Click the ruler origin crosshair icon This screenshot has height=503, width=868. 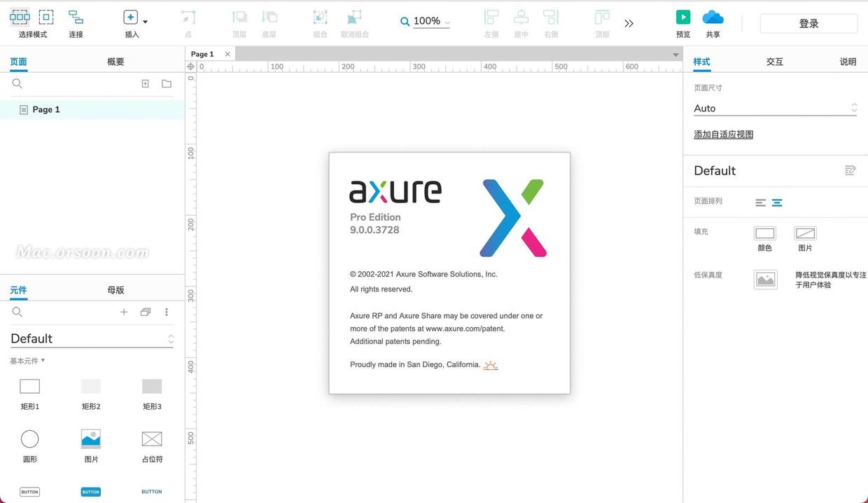point(190,67)
